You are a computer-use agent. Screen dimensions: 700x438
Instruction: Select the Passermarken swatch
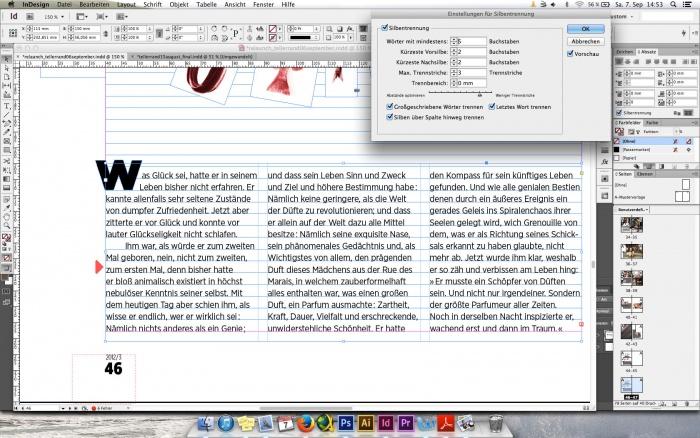[654, 150]
